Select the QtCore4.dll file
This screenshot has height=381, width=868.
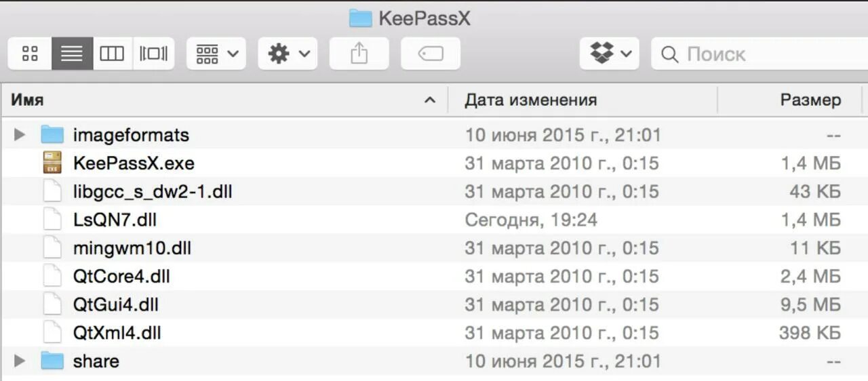121,277
